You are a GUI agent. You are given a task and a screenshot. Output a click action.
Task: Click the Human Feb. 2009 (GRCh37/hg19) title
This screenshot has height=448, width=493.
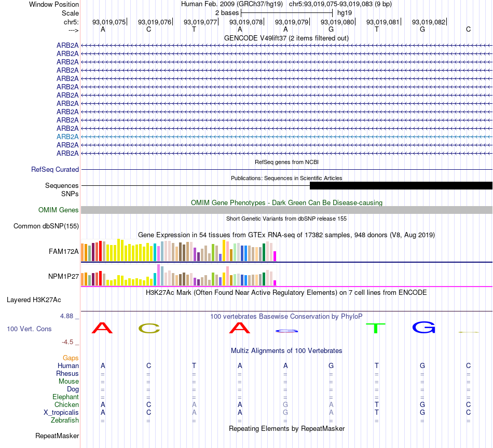[232, 4]
